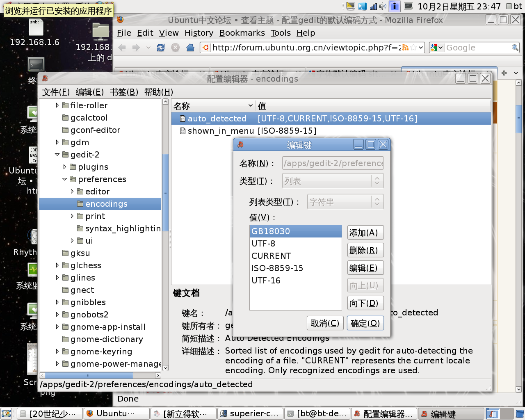Expand the ui tree node
This screenshot has height=420, width=525.
pos(72,241)
